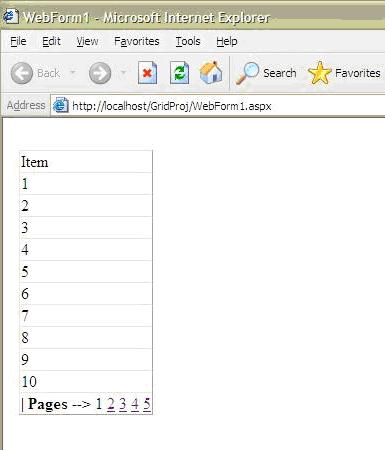
Task: Open the View menu
Action: (87, 41)
